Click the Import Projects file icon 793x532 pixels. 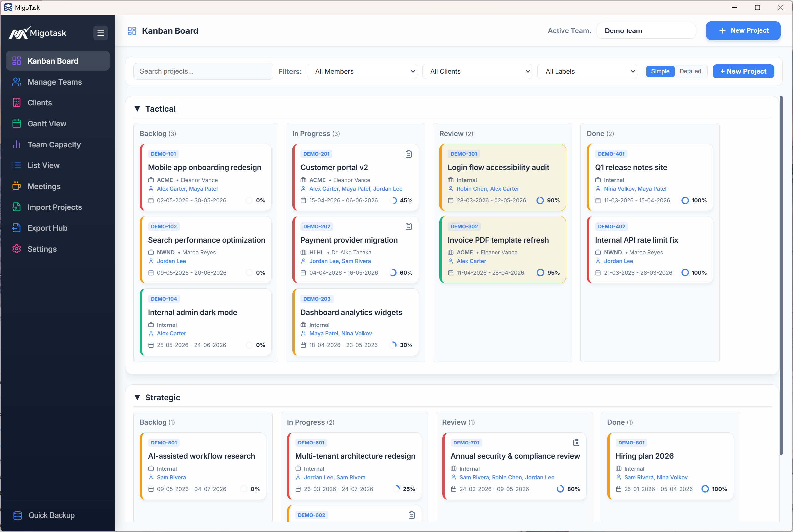[17, 207]
